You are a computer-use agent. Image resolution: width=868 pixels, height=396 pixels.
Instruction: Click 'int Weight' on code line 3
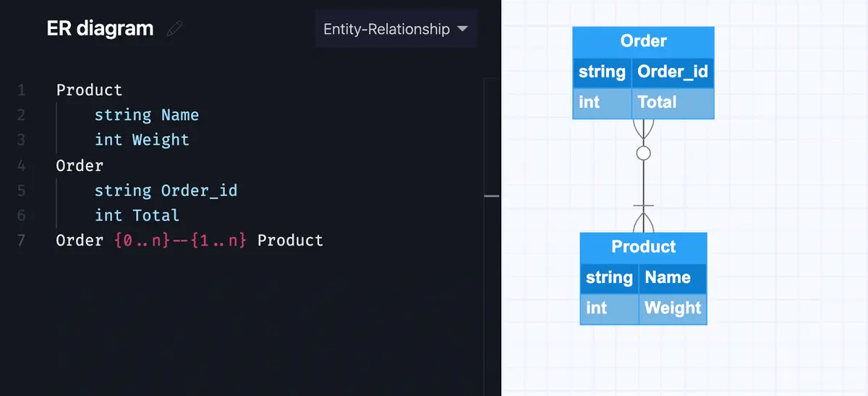click(x=142, y=140)
